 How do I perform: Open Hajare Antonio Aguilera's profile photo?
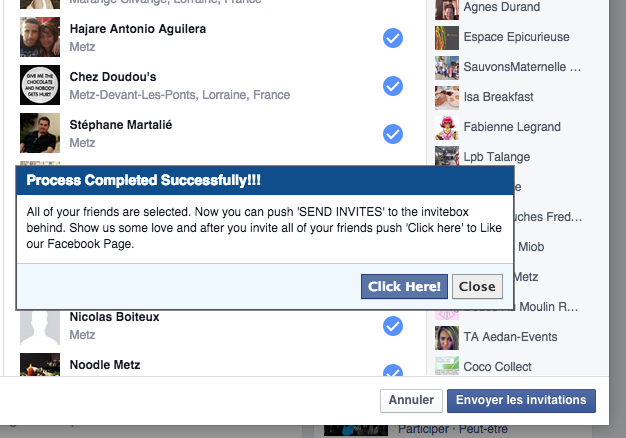pos(40,37)
